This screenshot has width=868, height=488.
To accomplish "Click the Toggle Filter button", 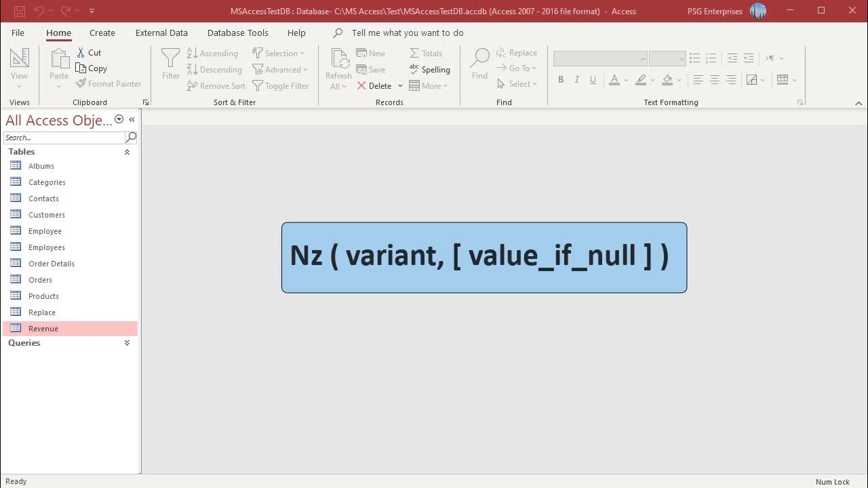I will (x=280, y=86).
